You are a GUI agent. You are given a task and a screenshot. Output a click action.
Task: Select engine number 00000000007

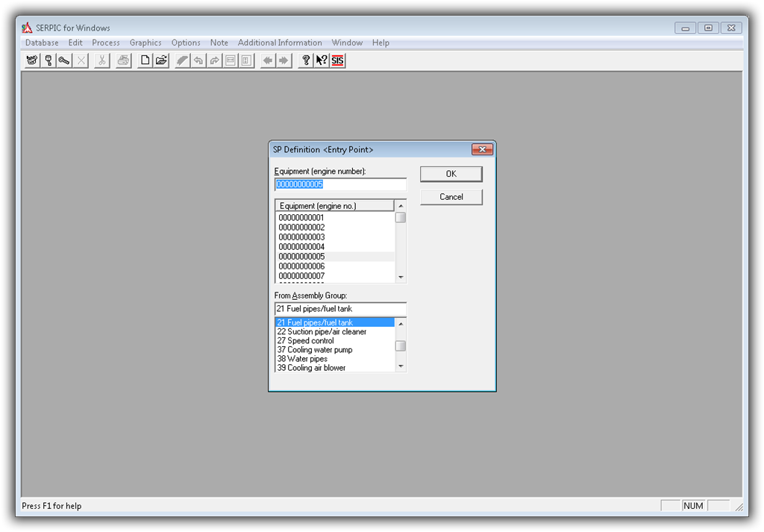coord(335,276)
